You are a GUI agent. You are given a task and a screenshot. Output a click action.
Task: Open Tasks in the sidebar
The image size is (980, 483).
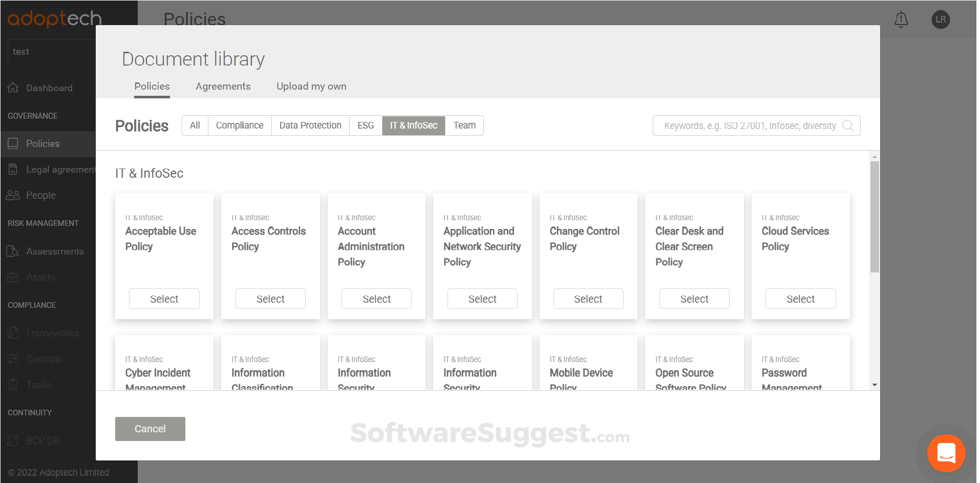coord(38,384)
